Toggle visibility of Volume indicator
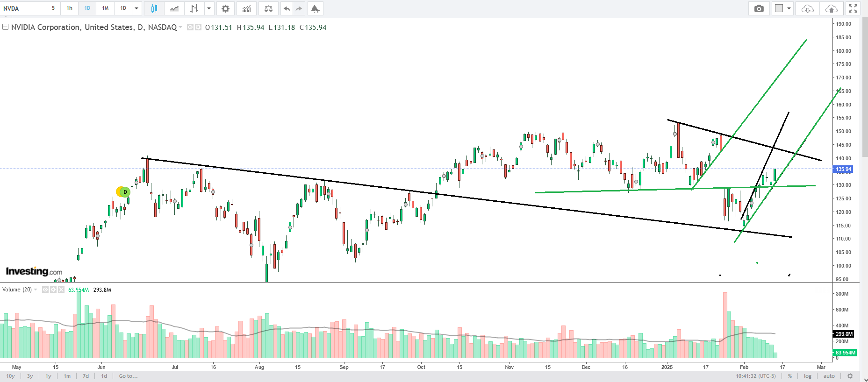 (45, 290)
